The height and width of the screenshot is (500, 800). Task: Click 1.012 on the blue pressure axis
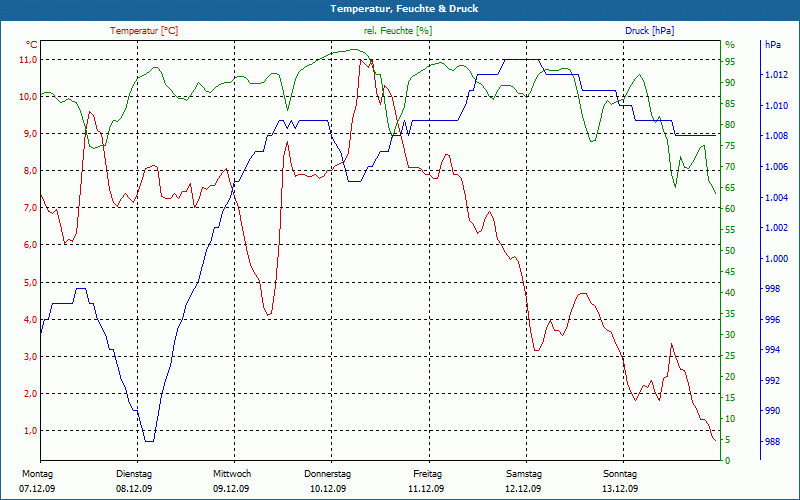click(777, 75)
